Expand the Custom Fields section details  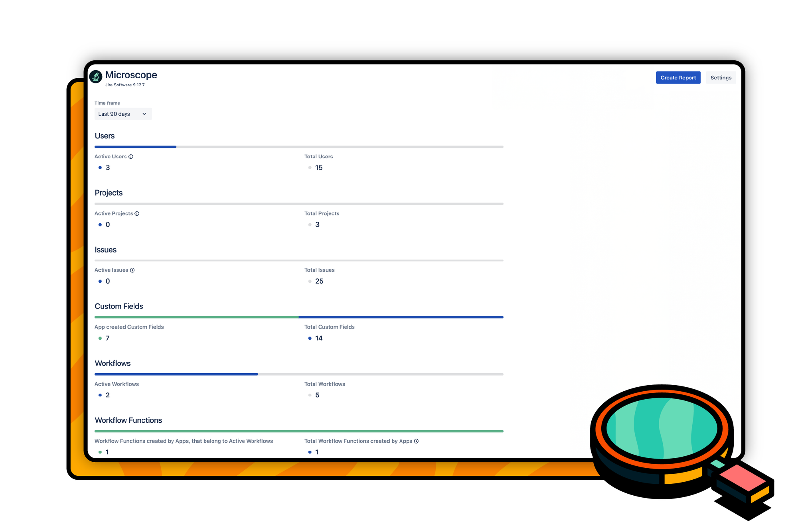[118, 306]
